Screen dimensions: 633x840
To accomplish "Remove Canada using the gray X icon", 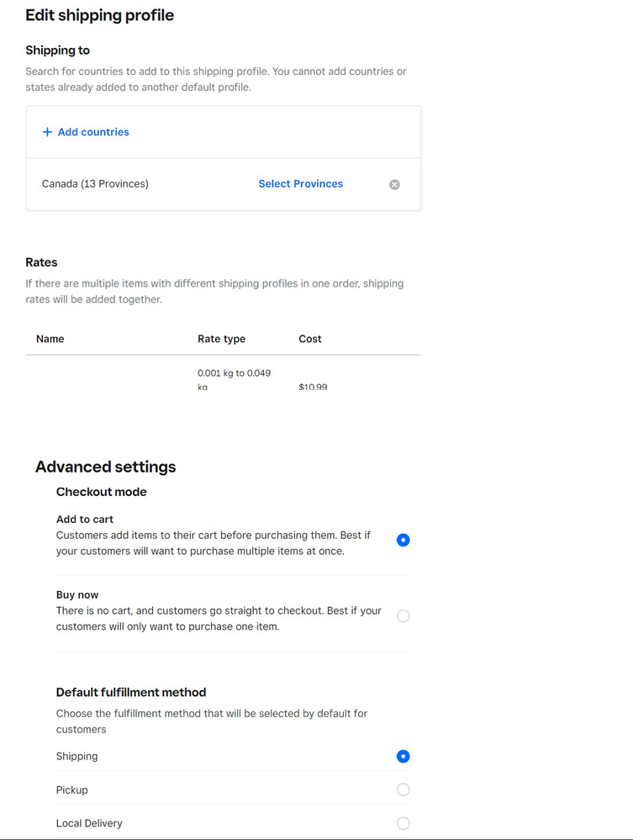I will pos(394,185).
